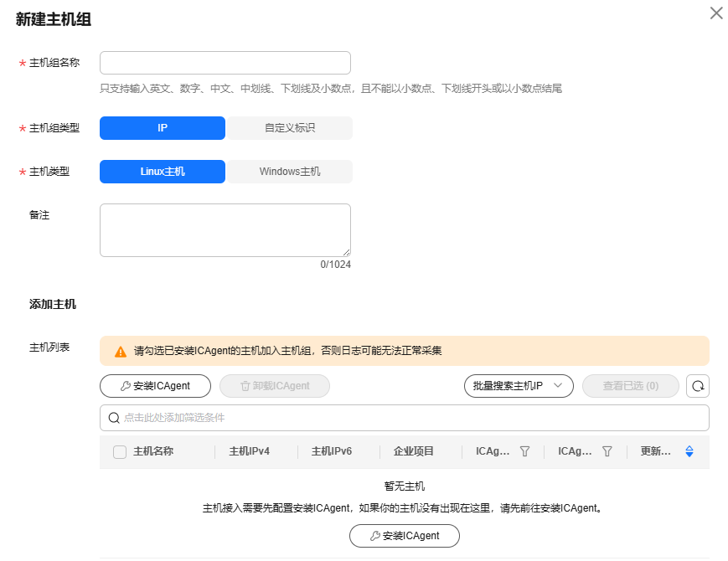The height and width of the screenshot is (561, 728).
Task: Click 安装ICAgent button below empty message
Action: (x=405, y=536)
